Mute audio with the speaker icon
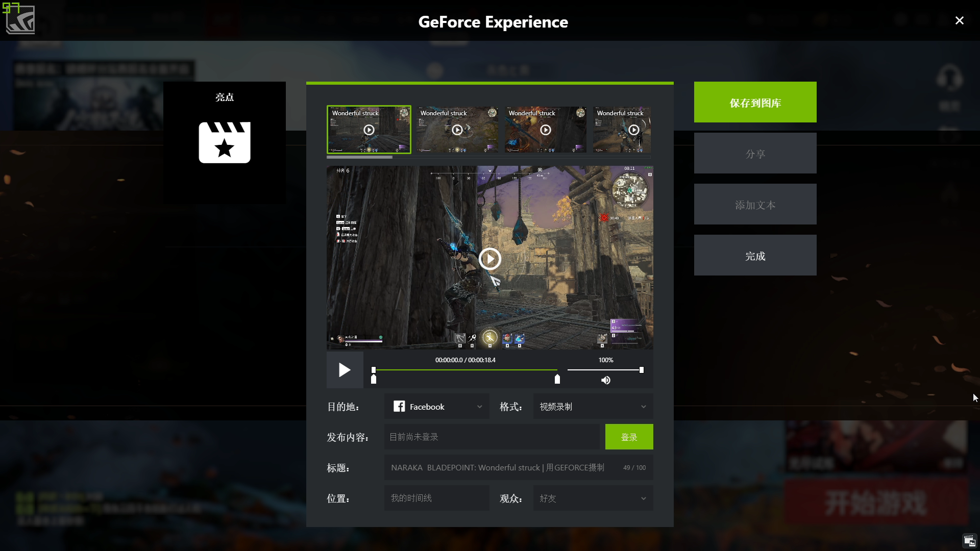 point(605,380)
